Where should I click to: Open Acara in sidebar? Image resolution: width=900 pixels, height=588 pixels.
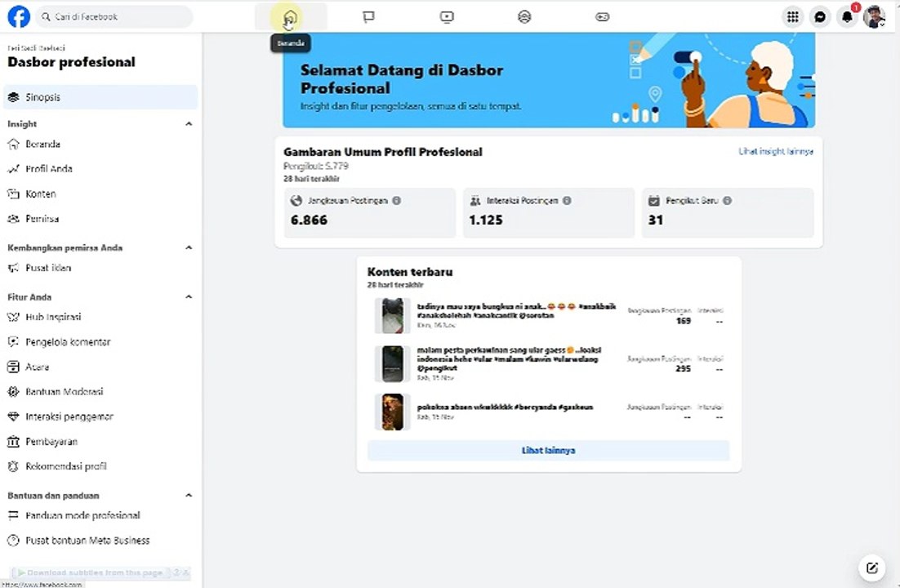coord(101,367)
